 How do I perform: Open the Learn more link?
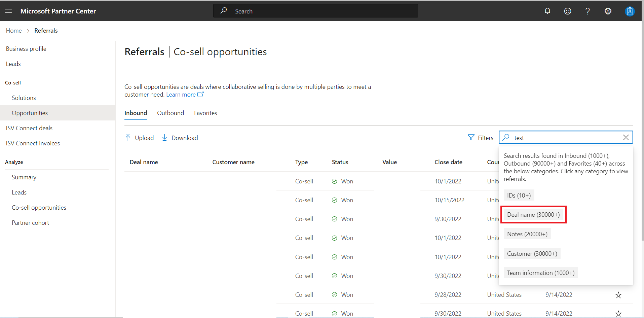[x=181, y=95]
